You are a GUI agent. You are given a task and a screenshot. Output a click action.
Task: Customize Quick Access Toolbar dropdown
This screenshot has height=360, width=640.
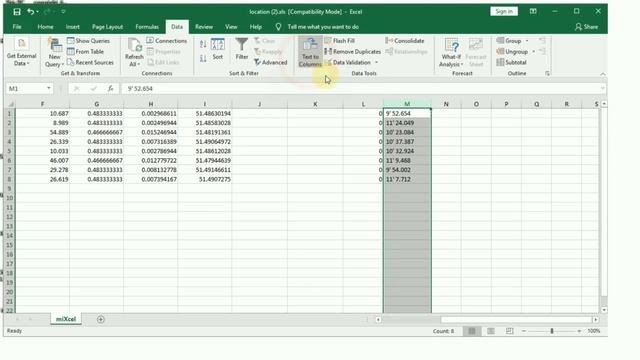point(63,12)
